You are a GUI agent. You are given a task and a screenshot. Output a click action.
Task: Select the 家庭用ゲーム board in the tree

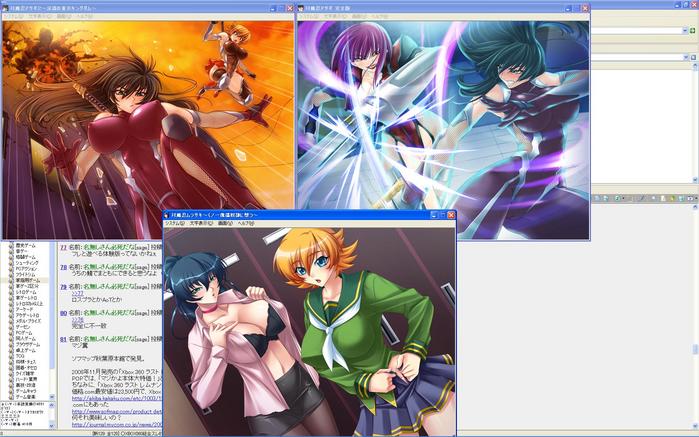[26, 280]
